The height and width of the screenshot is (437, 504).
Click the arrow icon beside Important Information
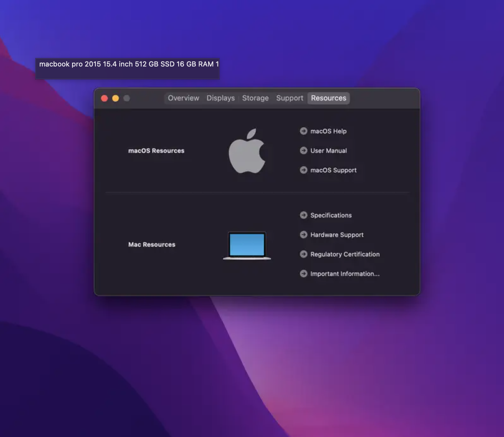click(x=304, y=274)
